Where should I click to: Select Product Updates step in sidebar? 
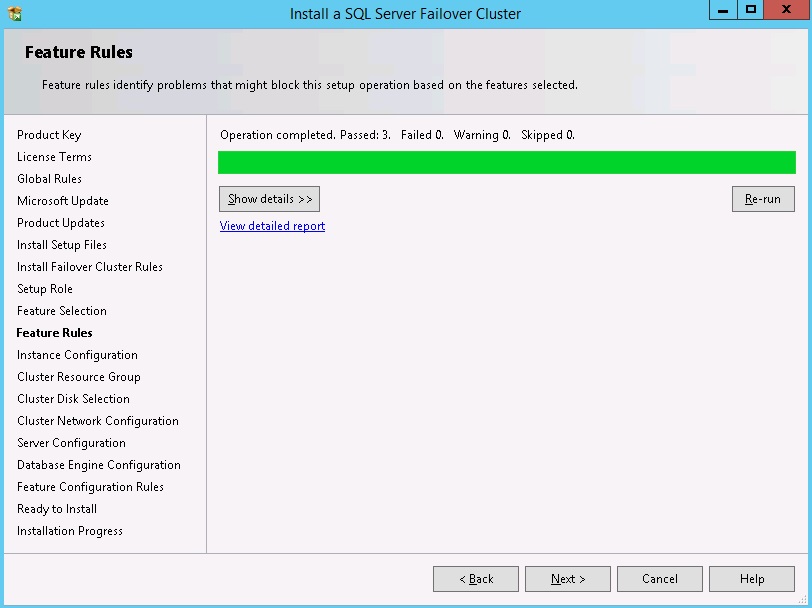[61, 223]
